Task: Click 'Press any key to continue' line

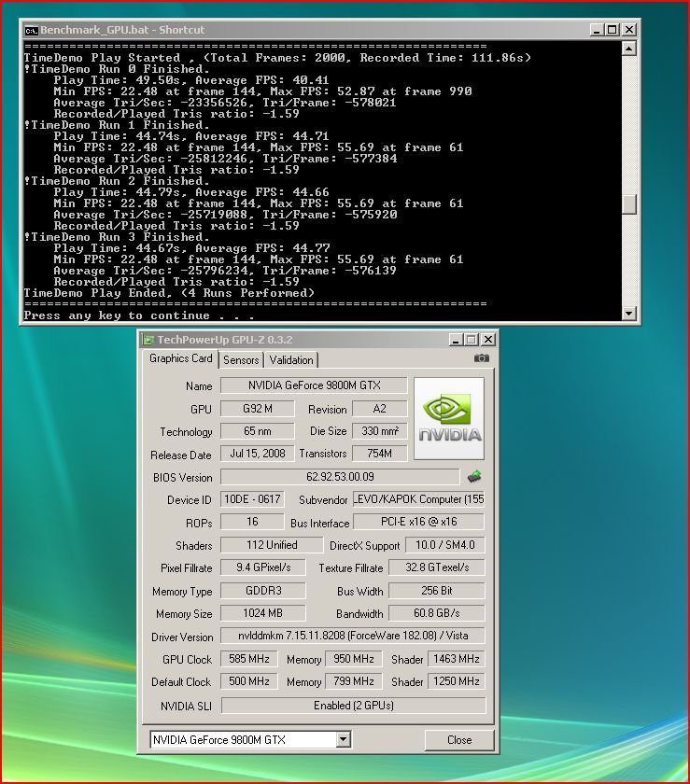Action: (139, 315)
